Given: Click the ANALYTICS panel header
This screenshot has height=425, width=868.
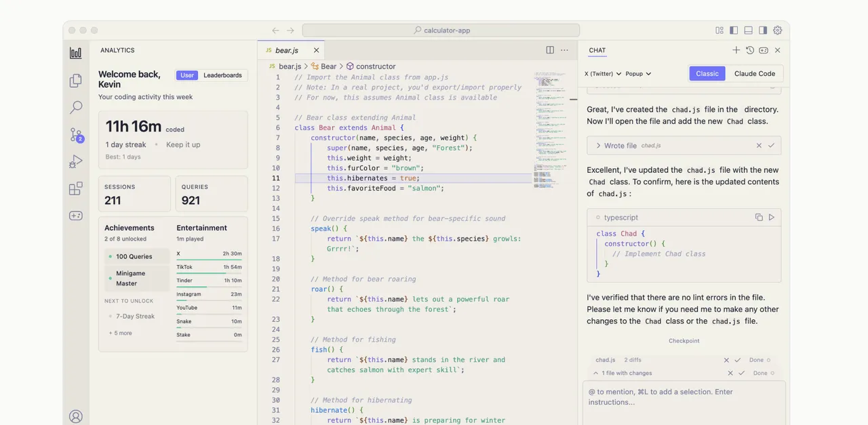Looking at the screenshot, I should (x=117, y=50).
